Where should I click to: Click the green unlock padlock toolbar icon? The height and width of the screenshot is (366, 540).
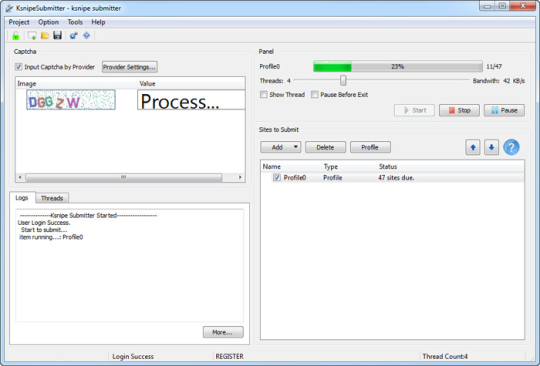(15, 35)
